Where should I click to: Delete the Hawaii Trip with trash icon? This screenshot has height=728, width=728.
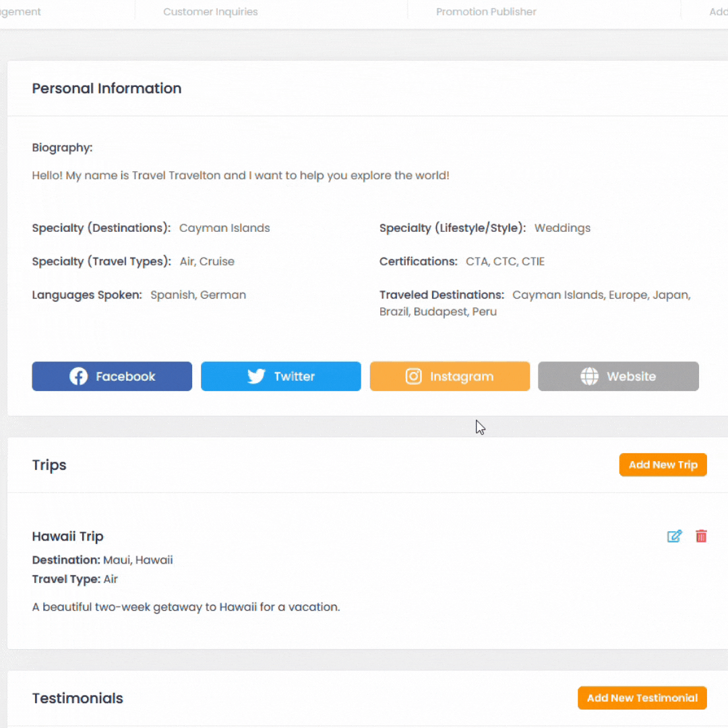(x=701, y=537)
